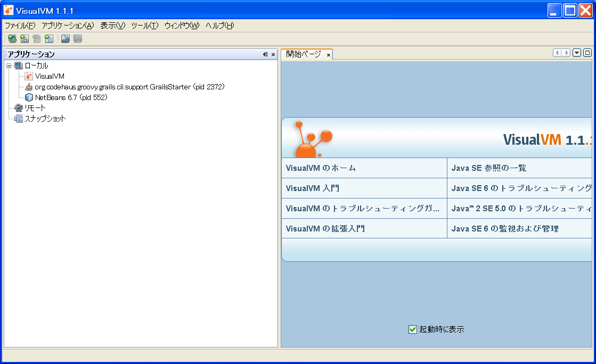Open the Java SE 参照の一覧 link

489,168
